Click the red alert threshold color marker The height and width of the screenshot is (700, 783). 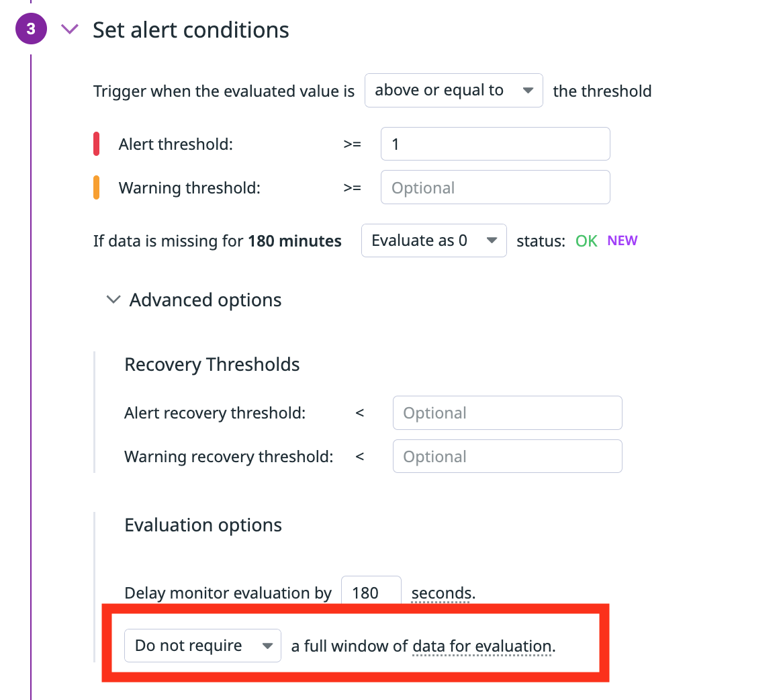point(97,144)
